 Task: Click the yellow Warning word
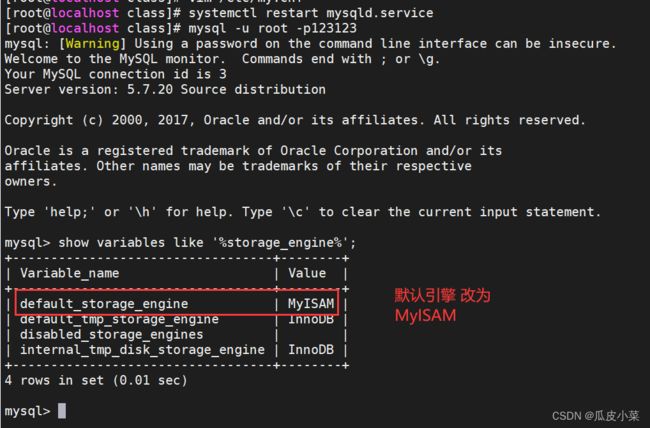pos(92,44)
